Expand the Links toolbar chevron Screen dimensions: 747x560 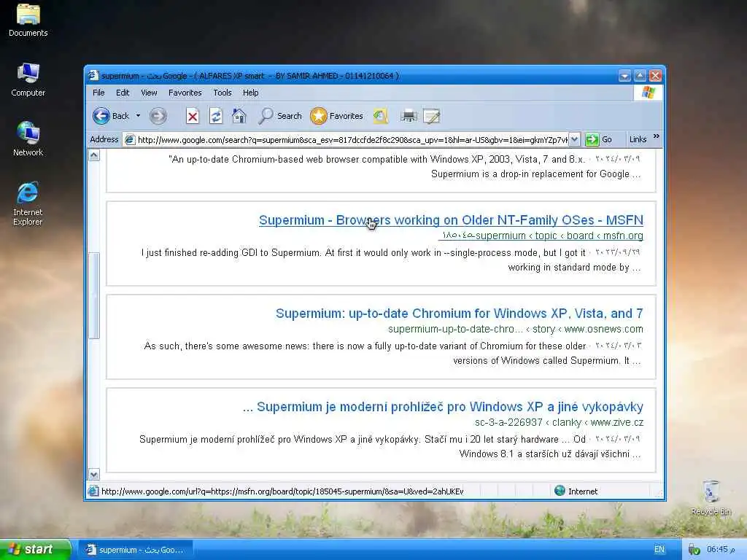tap(657, 136)
